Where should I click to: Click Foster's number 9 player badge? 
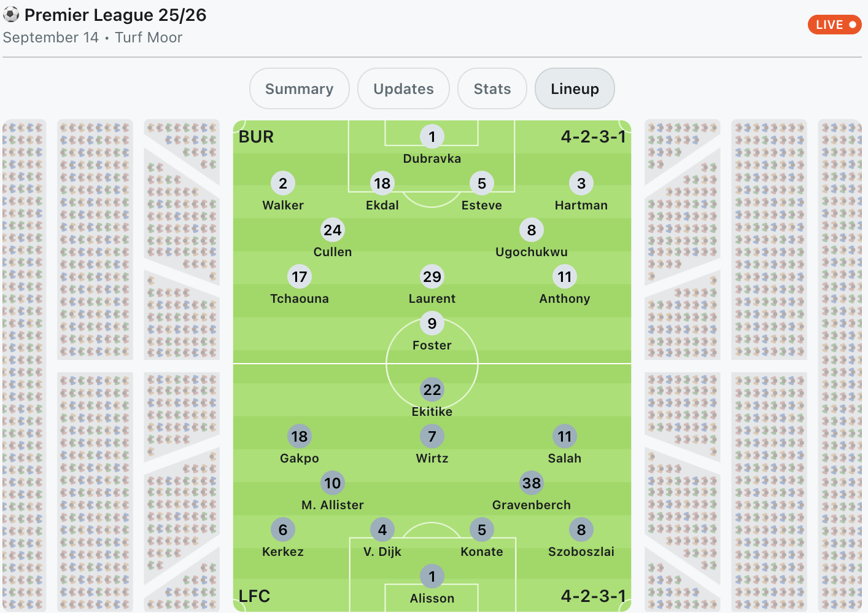[432, 323]
